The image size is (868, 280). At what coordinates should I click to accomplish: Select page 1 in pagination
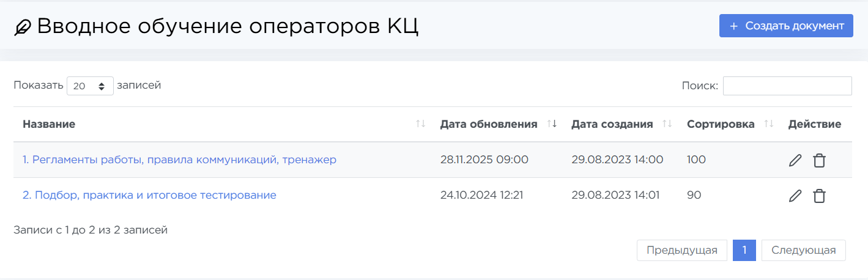(744, 250)
